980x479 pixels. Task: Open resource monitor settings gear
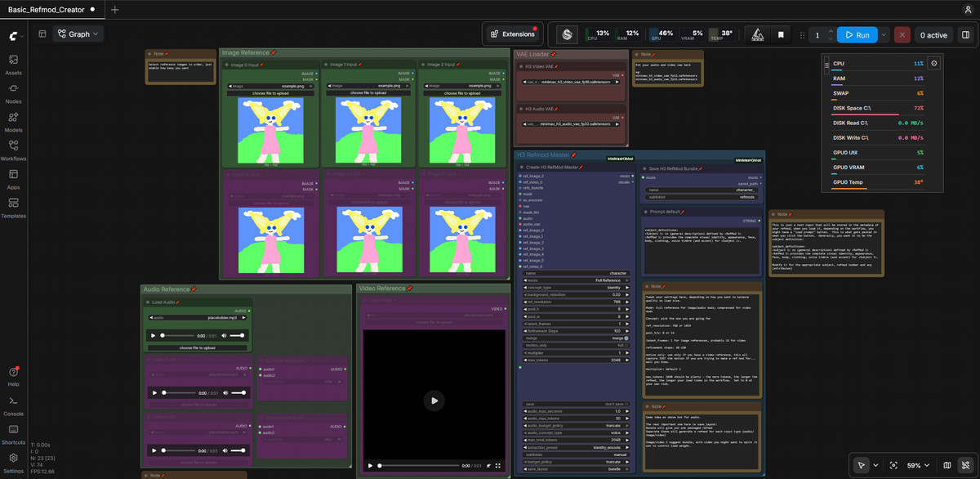[x=934, y=63]
